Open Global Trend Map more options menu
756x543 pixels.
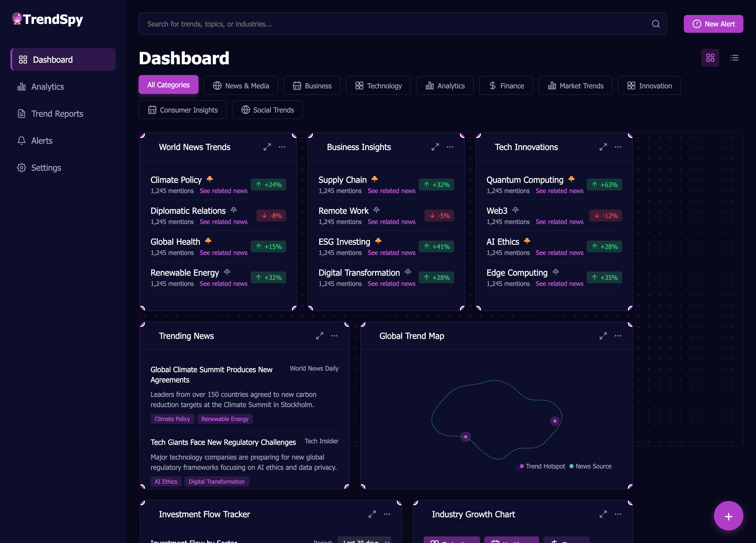618,336
